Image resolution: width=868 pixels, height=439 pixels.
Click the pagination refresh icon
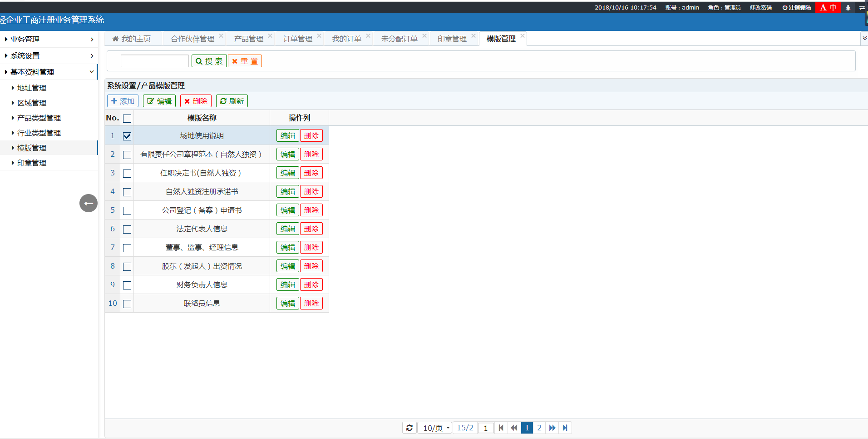pyautogui.click(x=409, y=428)
